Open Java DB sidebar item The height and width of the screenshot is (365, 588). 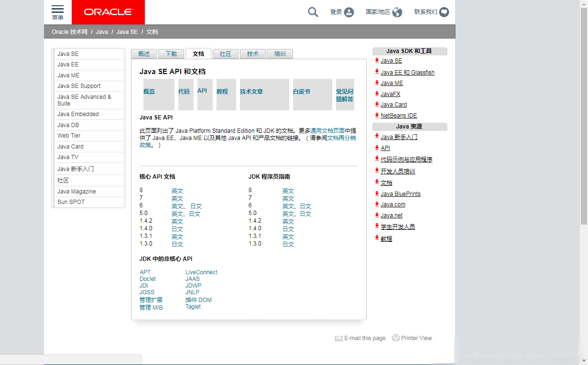(89, 125)
